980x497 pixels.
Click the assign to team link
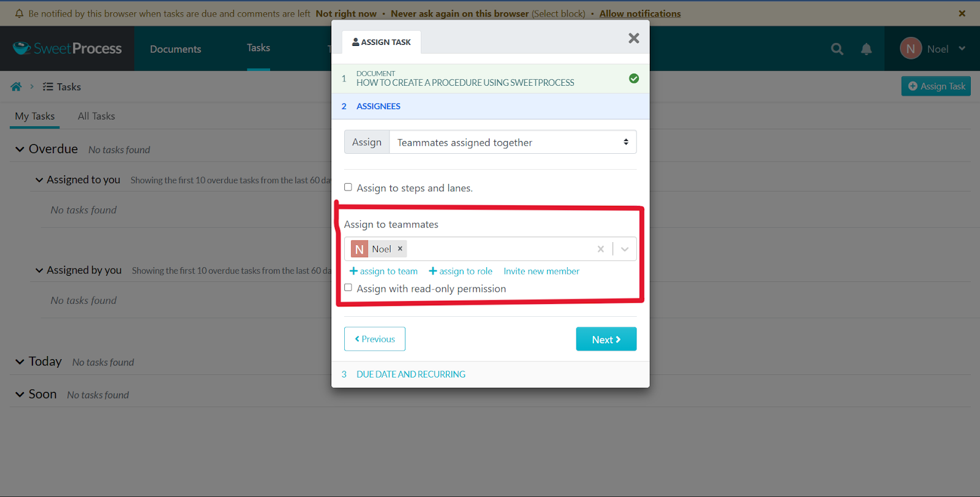coord(383,271)
